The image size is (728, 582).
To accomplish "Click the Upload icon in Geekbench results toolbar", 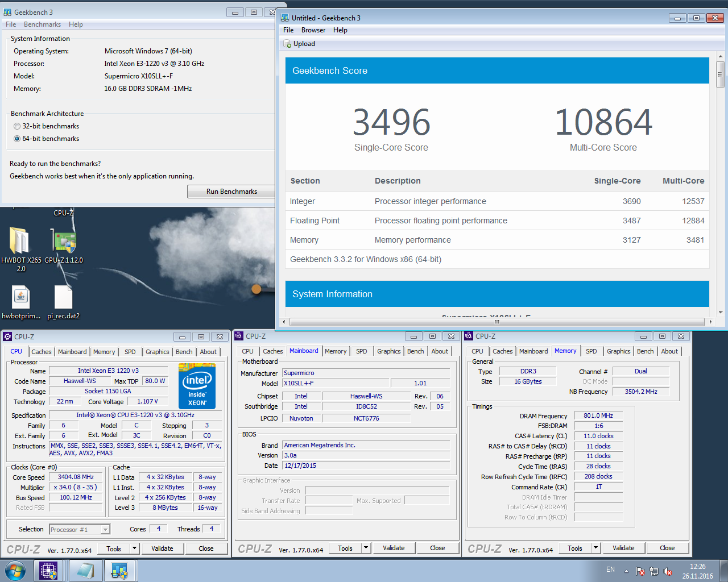I will click(x=288, y=44).
